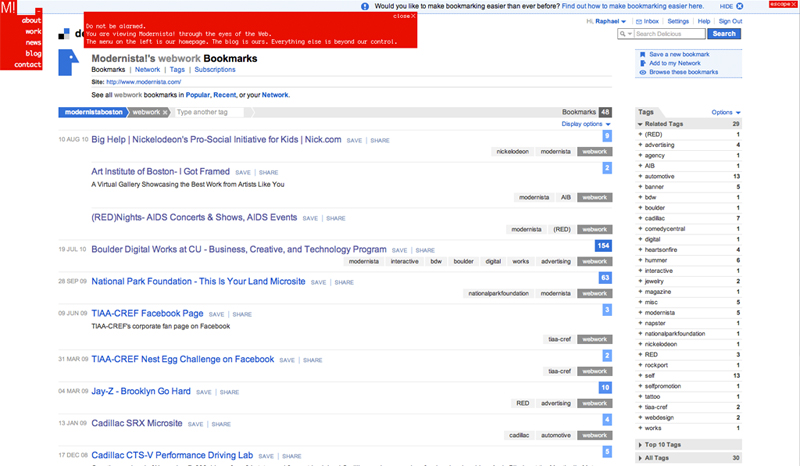This screenshot has height=466, width=800.
Task: Open Find out how bookmarking easier link
Action: [x=632, y=6]
